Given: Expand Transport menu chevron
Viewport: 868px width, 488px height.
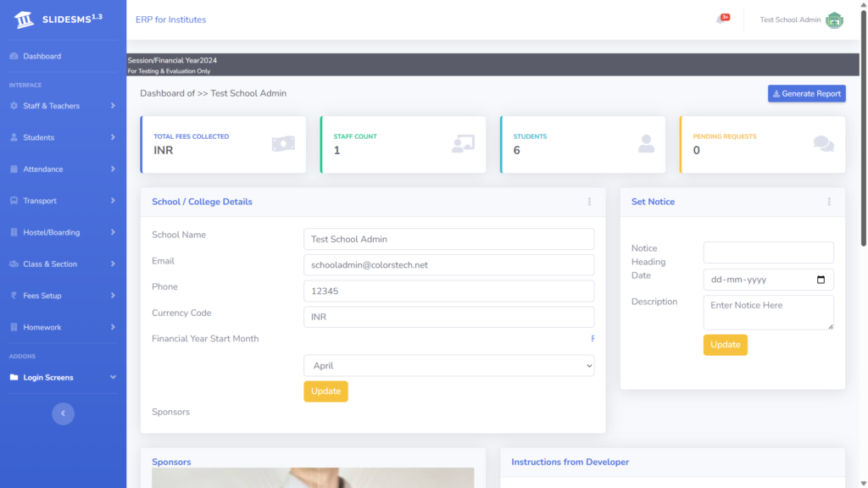Looking at the screenshot, I should (x=113, y=200).
